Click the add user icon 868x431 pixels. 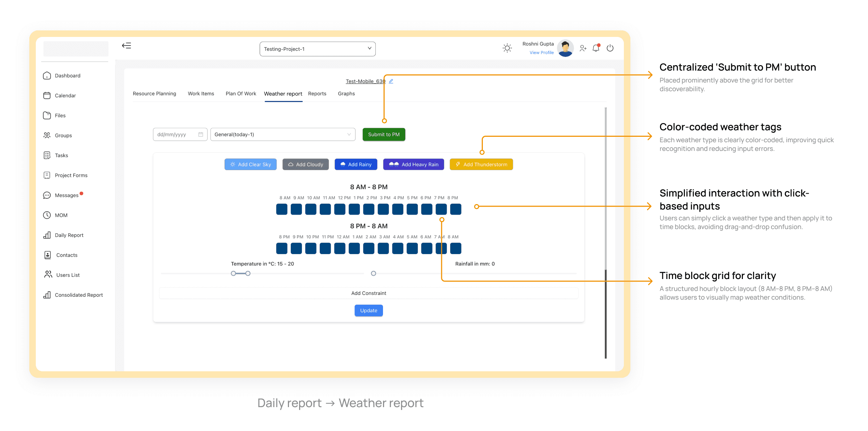pyautogui.click(x=583, y=48)
